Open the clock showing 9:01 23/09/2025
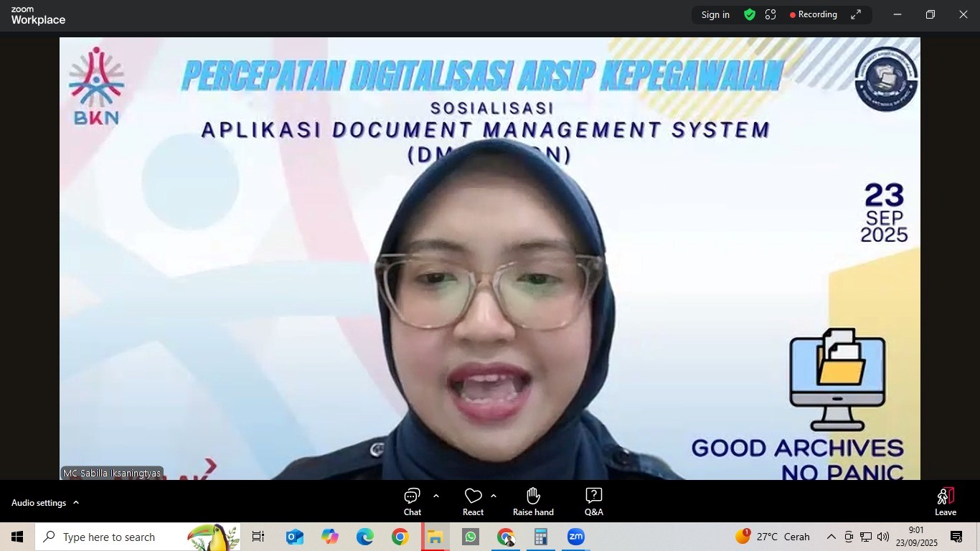This screenshot has width=980, height=551. (x=916, y=537)
